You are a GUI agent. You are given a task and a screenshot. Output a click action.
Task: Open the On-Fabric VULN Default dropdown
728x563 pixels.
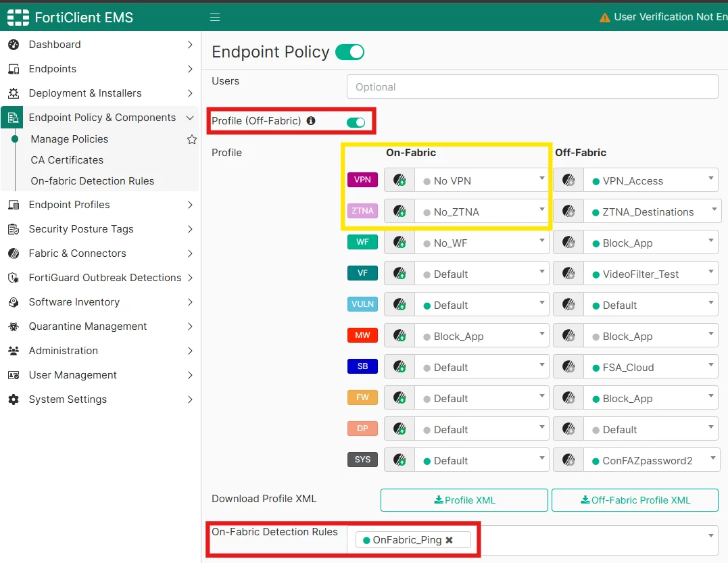click(481, 304)
